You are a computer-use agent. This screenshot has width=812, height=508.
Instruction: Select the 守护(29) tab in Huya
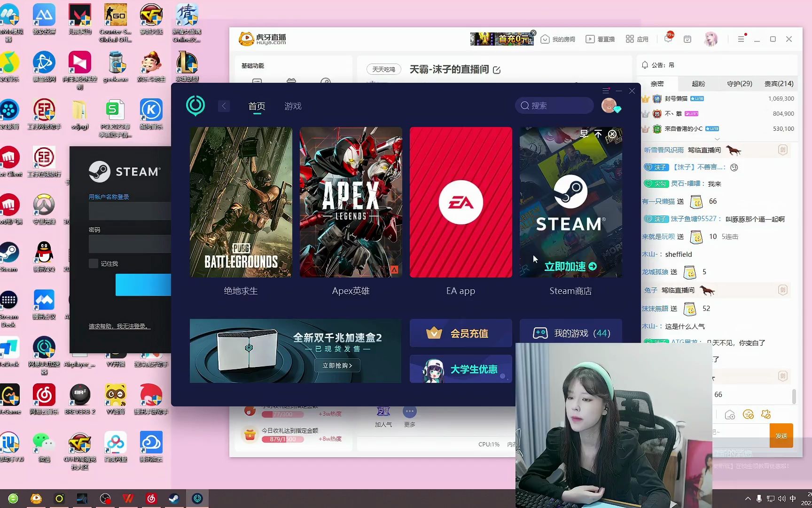(x=739, y=84)
